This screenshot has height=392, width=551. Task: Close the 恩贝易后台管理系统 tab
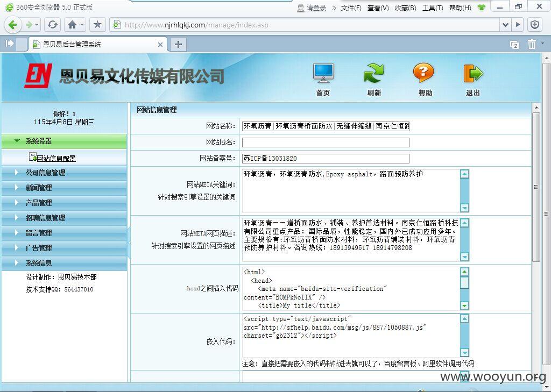pos(160,45)
